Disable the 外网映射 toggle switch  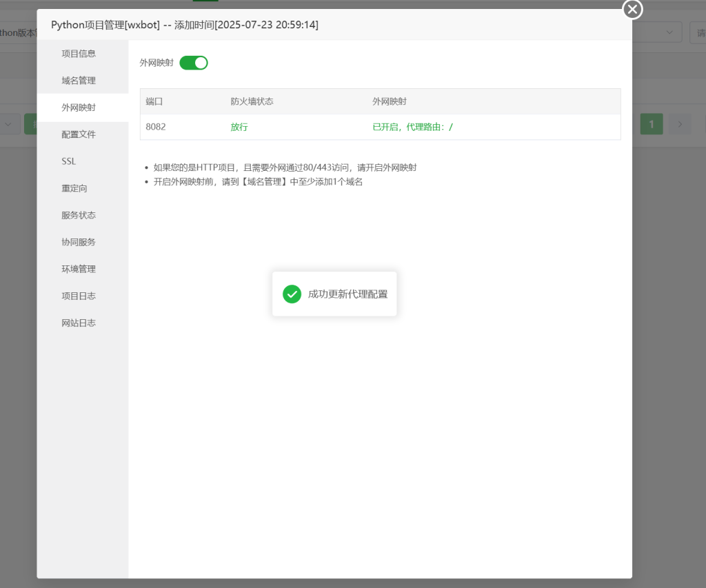point(193,63)
